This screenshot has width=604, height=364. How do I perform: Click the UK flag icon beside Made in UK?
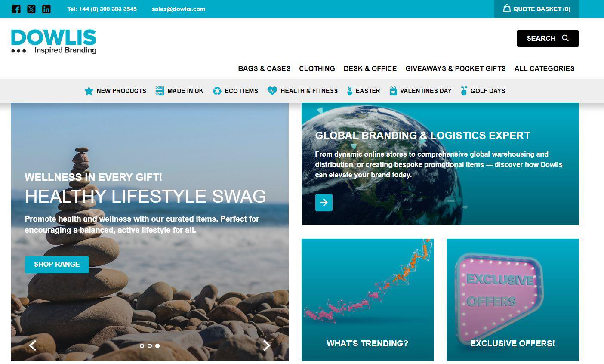pyautogui.click(x=160, y=91)
